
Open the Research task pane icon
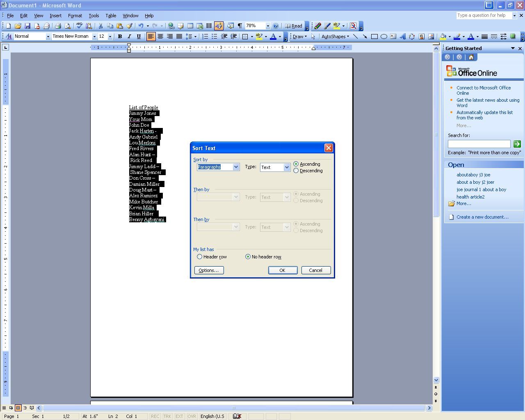pyautogui.click(x=89, y=26)
